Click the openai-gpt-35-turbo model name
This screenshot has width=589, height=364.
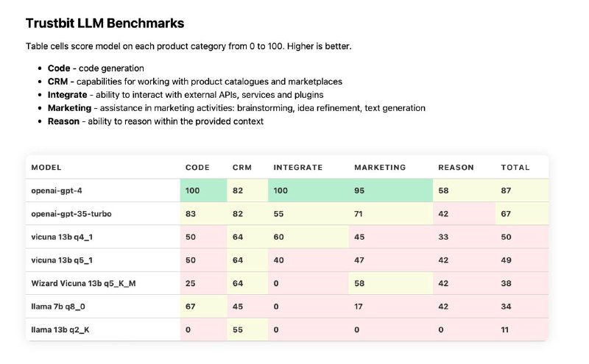pyautogui.click(x=71, y=214)
